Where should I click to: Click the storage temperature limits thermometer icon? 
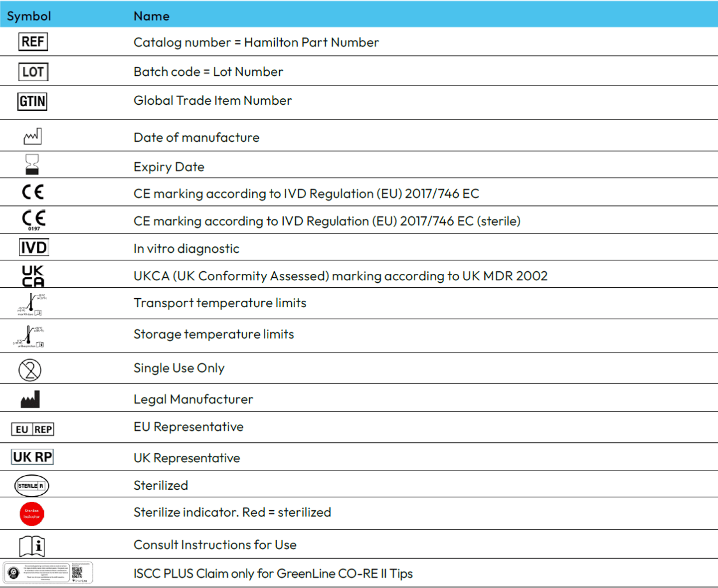pos(29,337)
